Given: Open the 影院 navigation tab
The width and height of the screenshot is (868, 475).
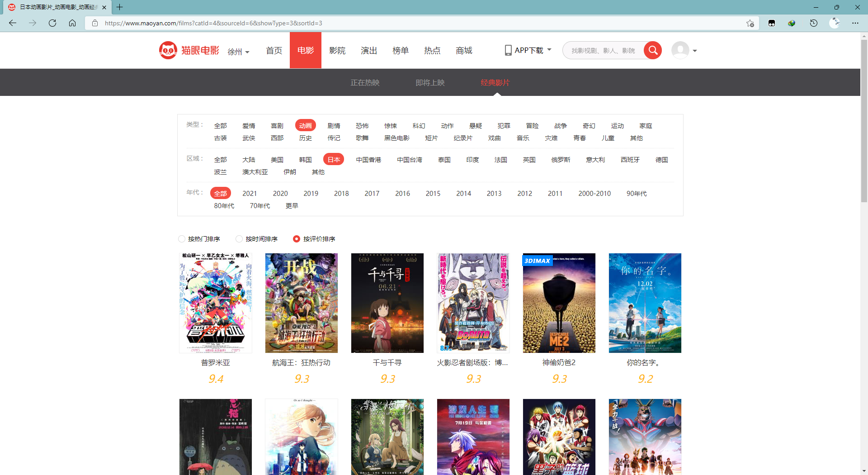Looking at the screenshot, I should click(x=337, y=50).
